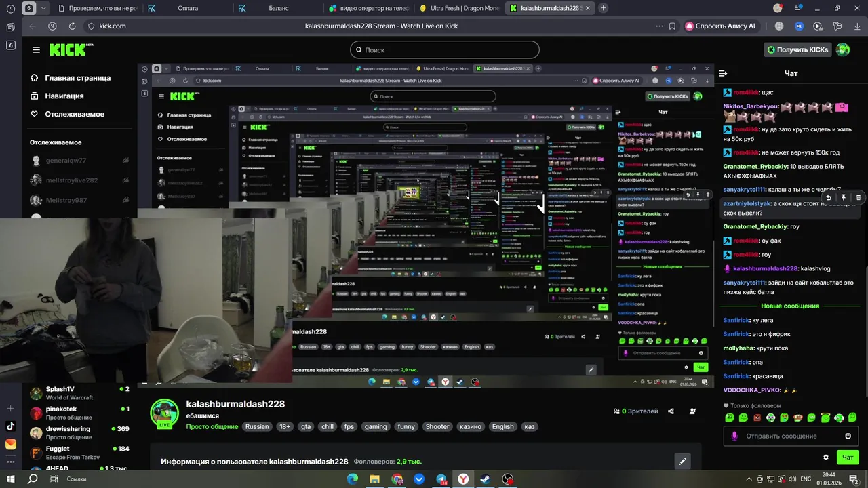This screenshot has width=868, height=488.
Task: Open Просто общение category link under channel name
Action: tap(212, 426)
